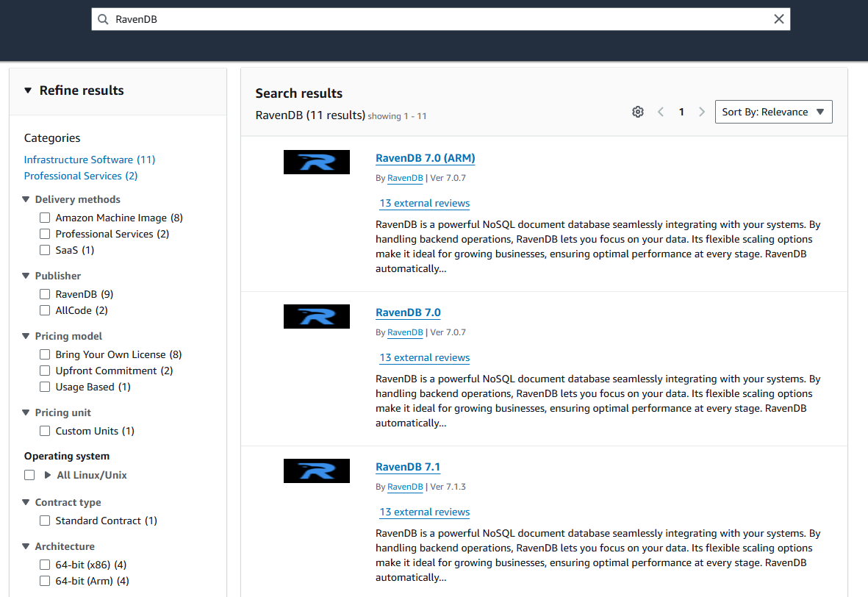Viewport: 868px width, 597px height.
Task: Focus the RavenDB search input field
Action: [x=441, y=19]
